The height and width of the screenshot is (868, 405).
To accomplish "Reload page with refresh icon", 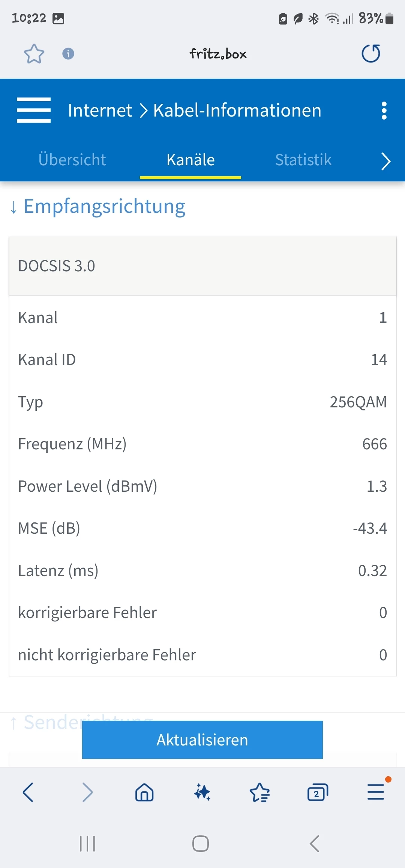I will tap(370, 54).
